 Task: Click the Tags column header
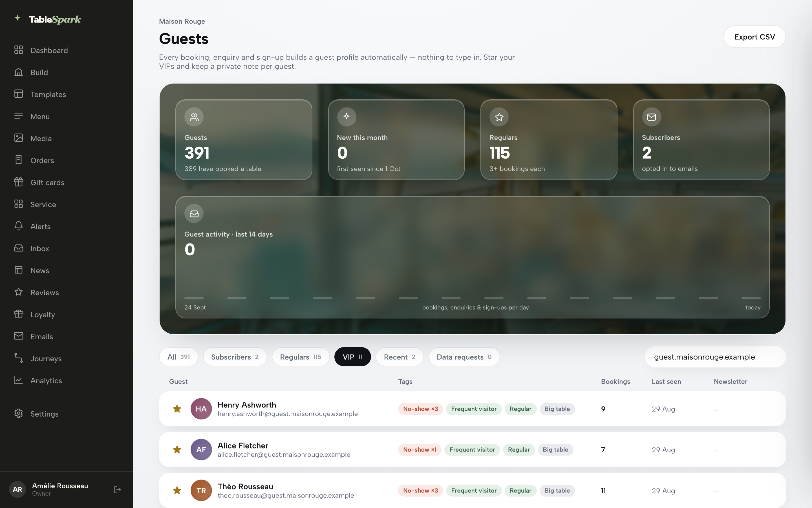pos(405,381)
